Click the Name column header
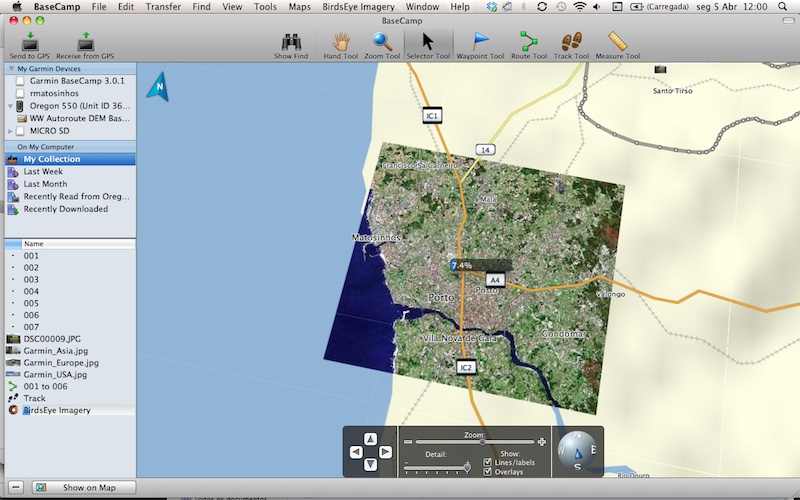The image size is (800, 500). [x=79, y=244]
